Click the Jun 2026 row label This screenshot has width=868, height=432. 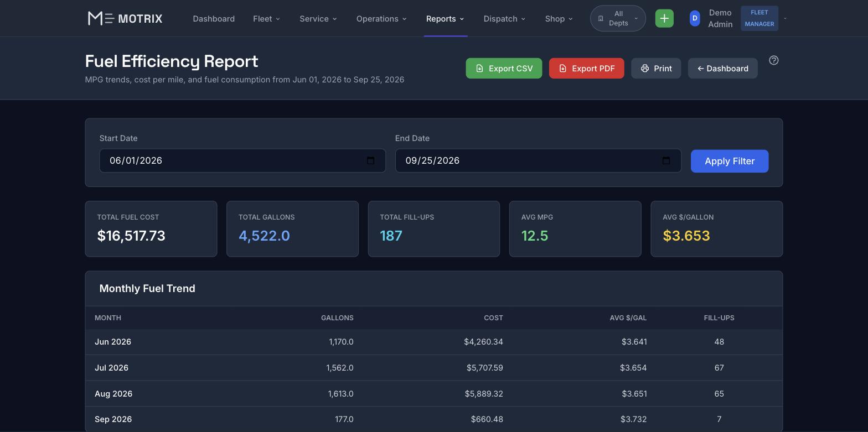pyautogui.click(x=113, y=342)
